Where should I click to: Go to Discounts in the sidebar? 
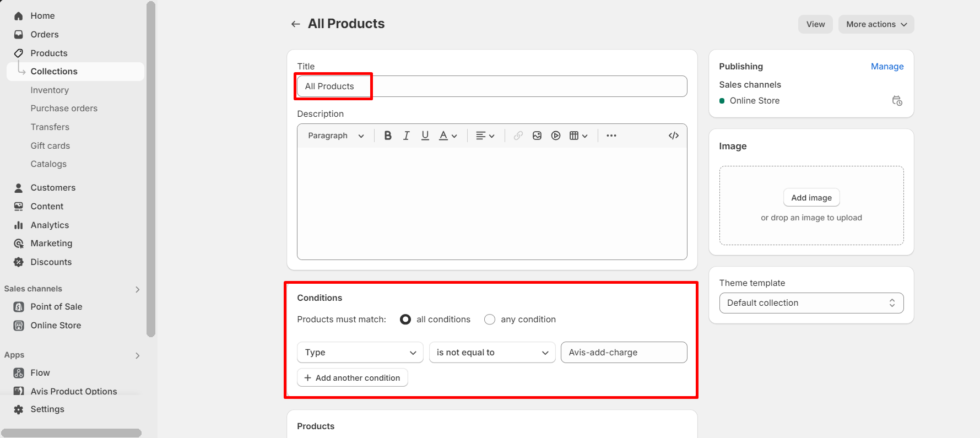tap(51, 262)
